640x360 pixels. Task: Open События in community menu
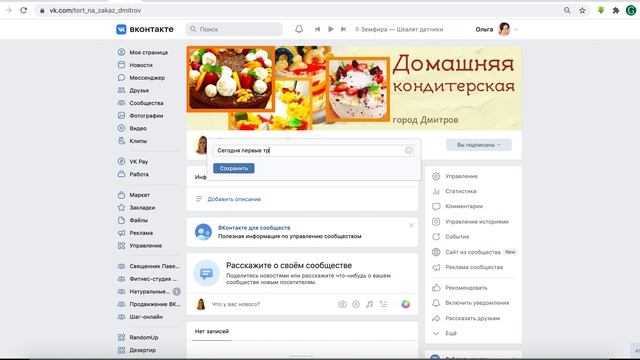pos(457,237)
